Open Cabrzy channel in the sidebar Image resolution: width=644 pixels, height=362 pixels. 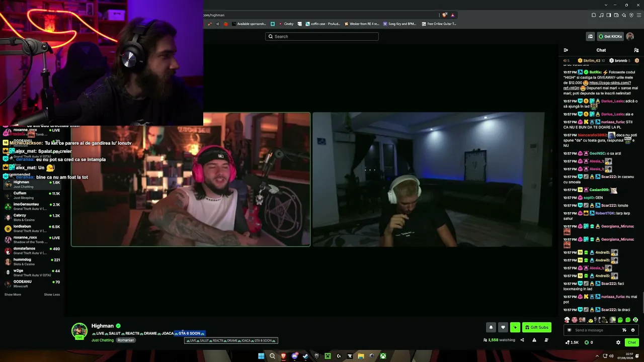pos(32,217)
